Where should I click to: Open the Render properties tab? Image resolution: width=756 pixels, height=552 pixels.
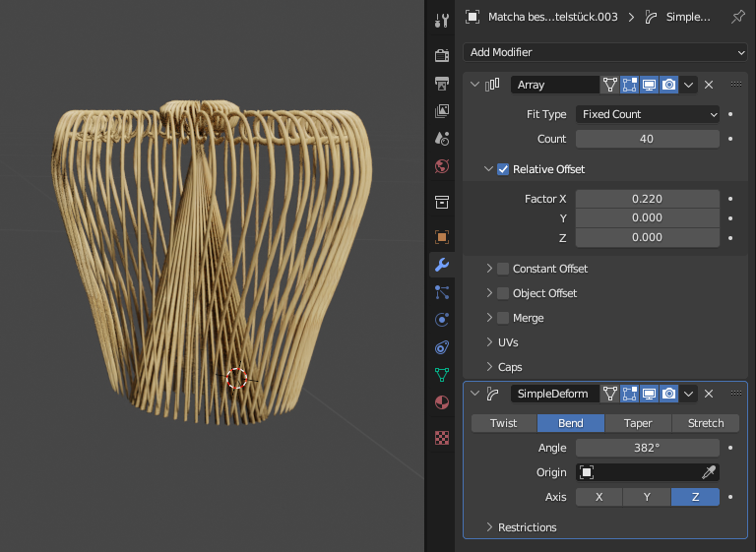point(442,55)
